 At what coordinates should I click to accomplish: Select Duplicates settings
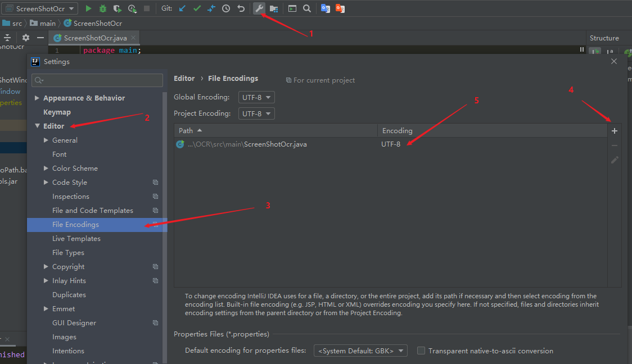coord(69,295)
